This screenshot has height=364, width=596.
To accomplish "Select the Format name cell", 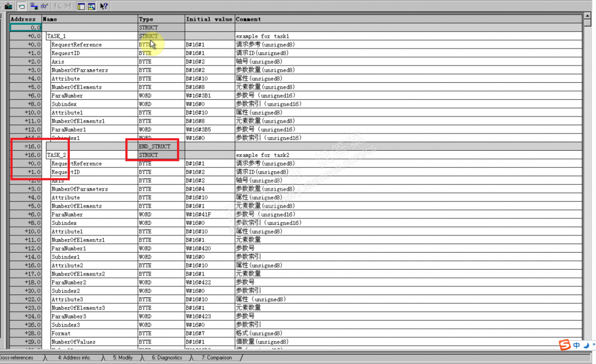I will (x=94, y=333).
